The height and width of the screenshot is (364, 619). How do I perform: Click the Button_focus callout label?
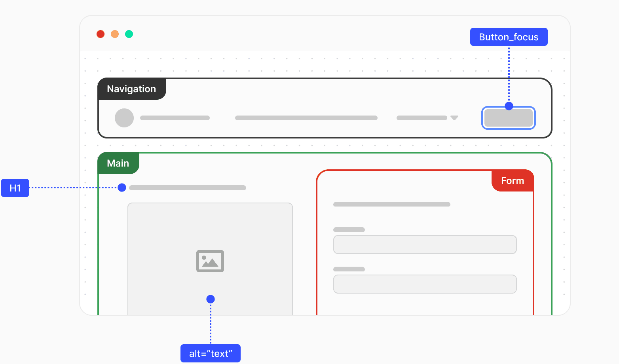[509, 37]
